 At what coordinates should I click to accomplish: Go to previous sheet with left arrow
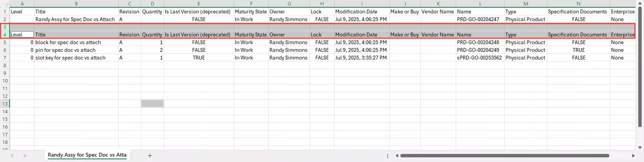click(x=12, y=156)
